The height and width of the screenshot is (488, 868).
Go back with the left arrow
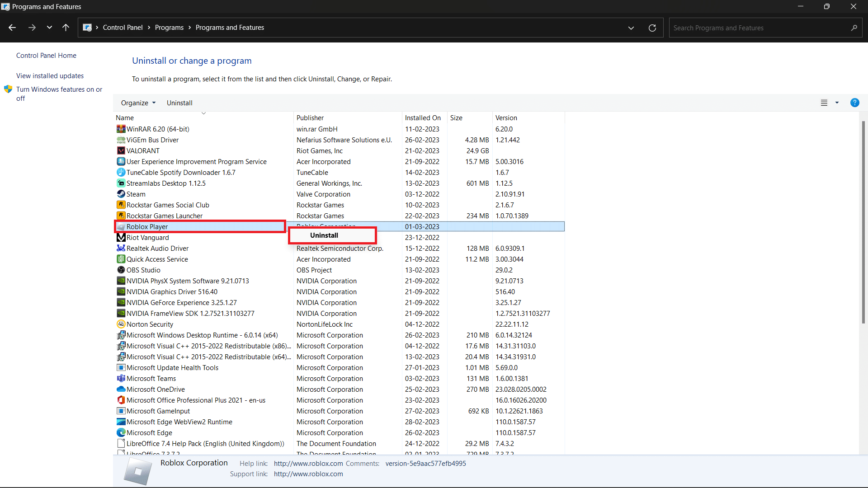coord(12,28)
